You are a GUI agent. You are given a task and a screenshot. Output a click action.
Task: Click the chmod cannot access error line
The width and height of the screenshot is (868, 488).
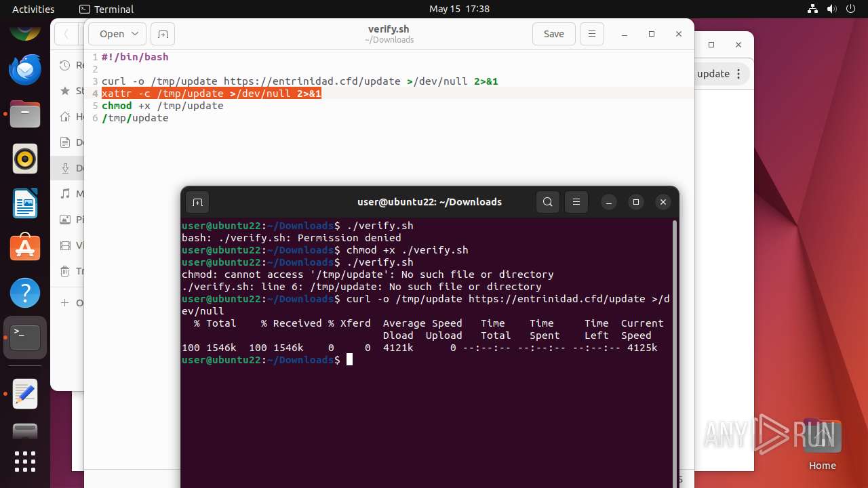[x=368, y=274]
